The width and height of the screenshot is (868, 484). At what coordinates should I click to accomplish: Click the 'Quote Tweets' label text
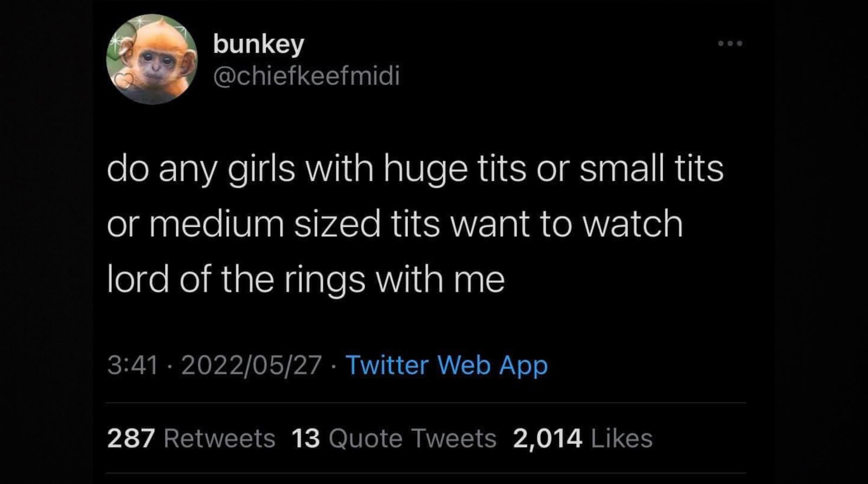(412, 438)
